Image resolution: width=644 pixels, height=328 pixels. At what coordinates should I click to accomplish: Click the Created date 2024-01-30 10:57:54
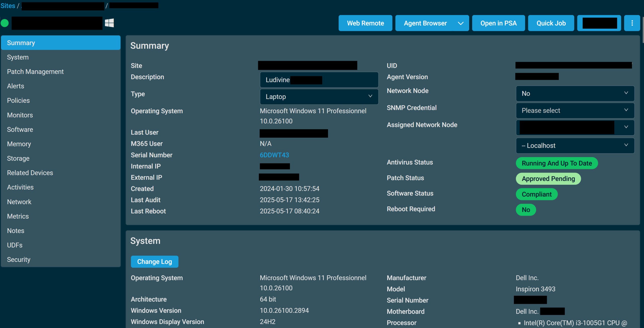click(290, 189)
